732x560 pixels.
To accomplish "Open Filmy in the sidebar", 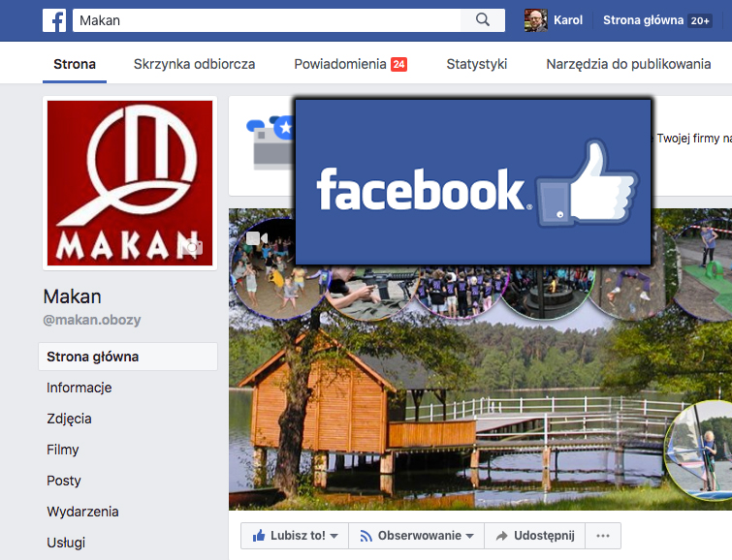I will tap(63, 450).
